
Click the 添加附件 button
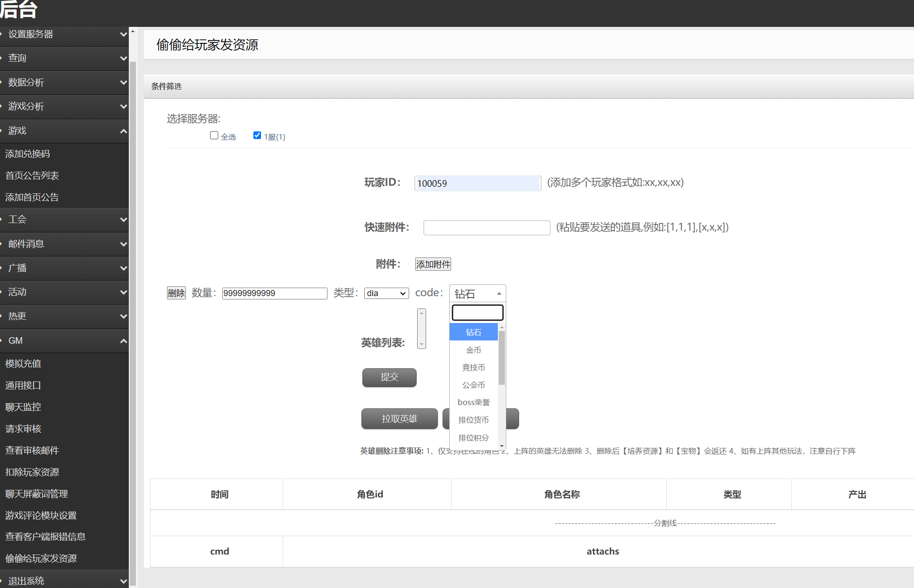[433, 264]
